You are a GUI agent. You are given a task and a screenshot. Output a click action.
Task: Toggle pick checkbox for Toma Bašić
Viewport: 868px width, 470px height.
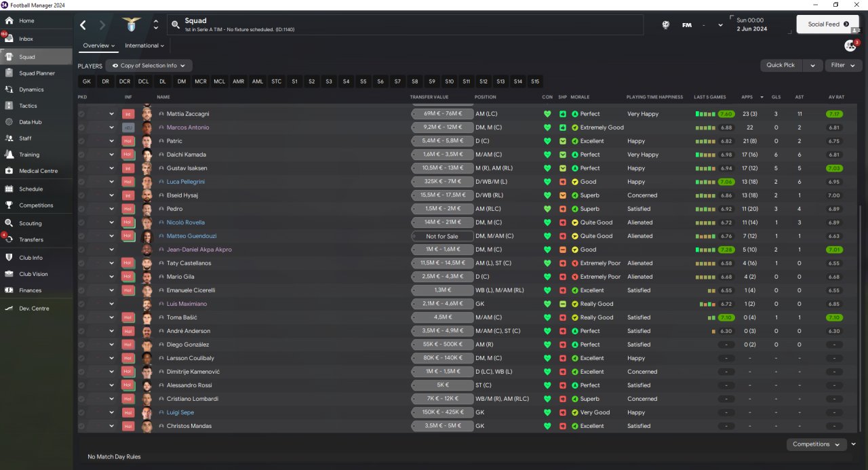[81, 317]
